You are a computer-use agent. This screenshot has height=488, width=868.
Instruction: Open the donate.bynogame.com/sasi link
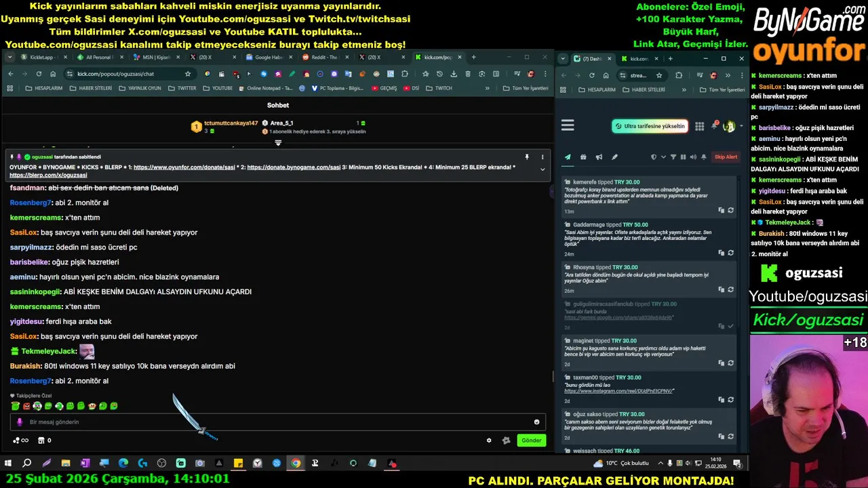click(294, 167)
